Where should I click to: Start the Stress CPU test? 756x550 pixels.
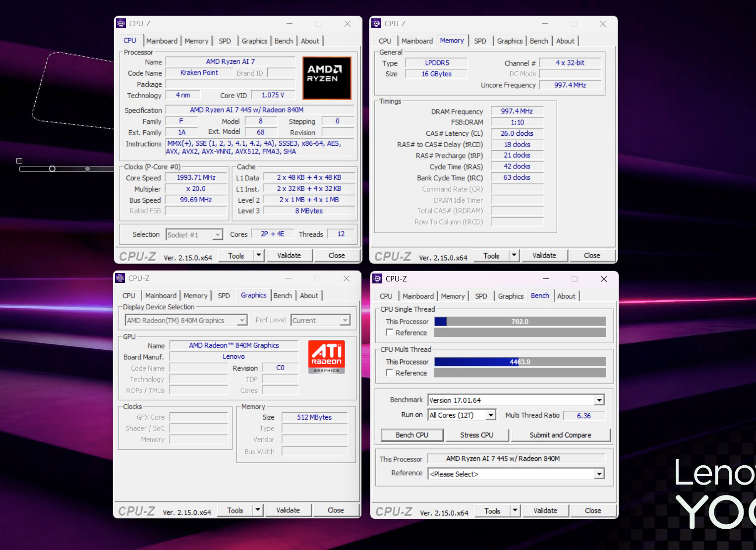coord(477,435)
